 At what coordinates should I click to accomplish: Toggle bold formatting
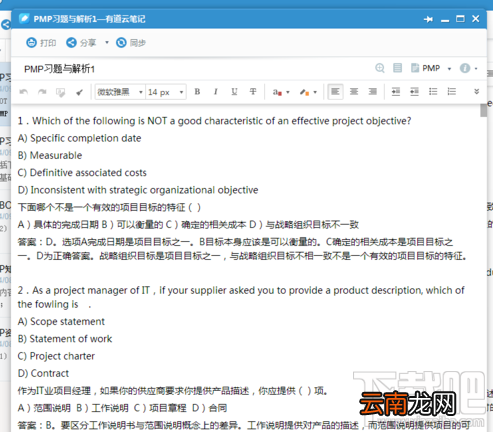click(197, 92)
